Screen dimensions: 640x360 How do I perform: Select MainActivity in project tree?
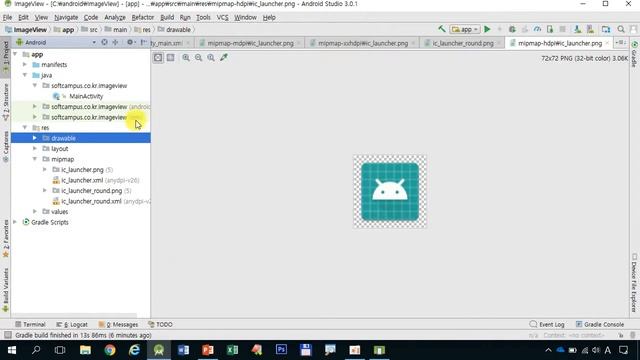86,96
